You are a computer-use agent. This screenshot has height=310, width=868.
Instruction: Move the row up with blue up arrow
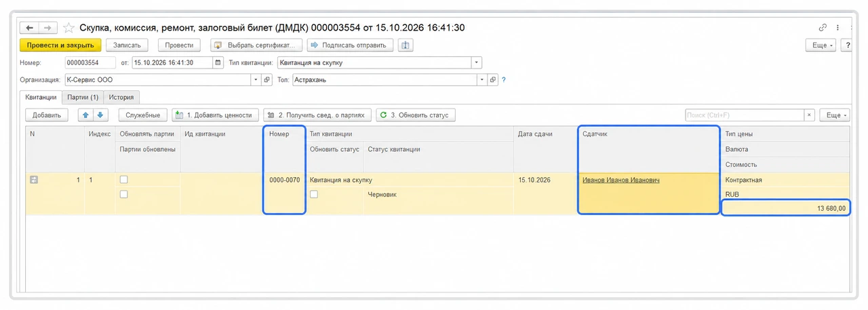click(86, 115)
